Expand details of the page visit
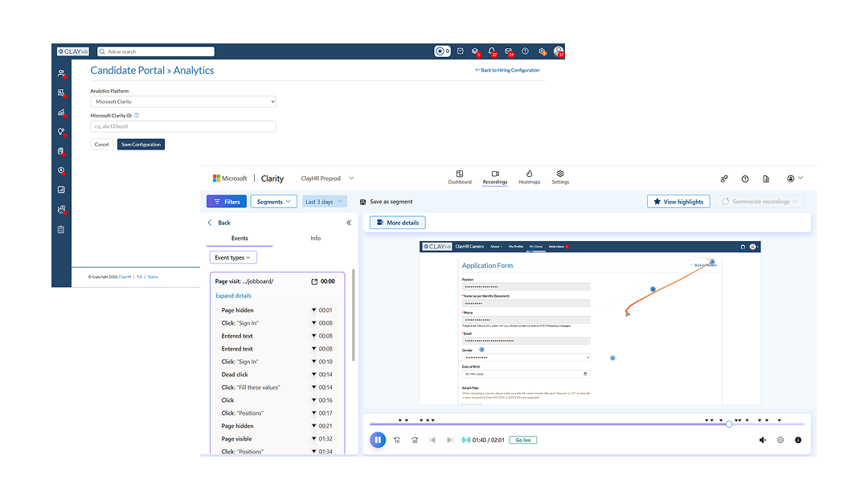This screenshot has height=500, width=868. (233, 296)
